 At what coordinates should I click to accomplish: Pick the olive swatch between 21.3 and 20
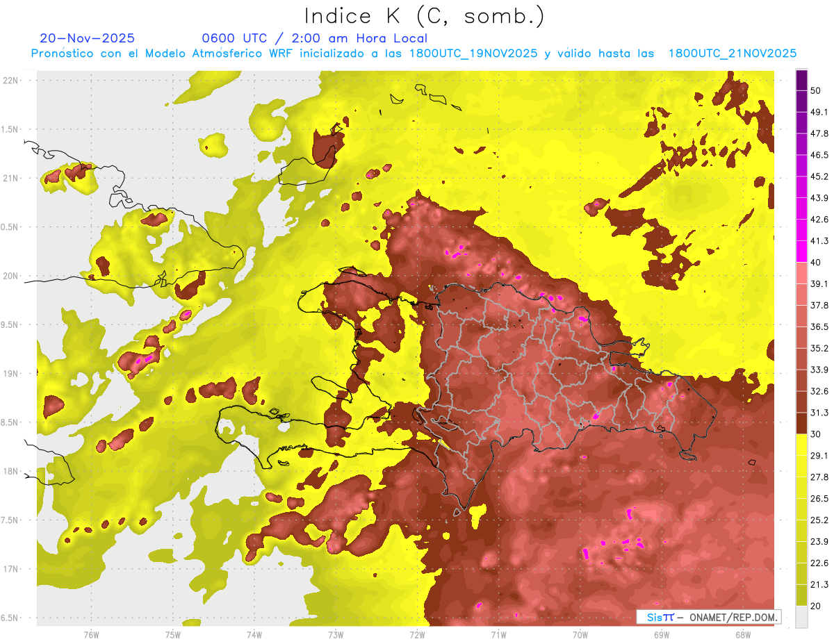[x=801, y=595]
